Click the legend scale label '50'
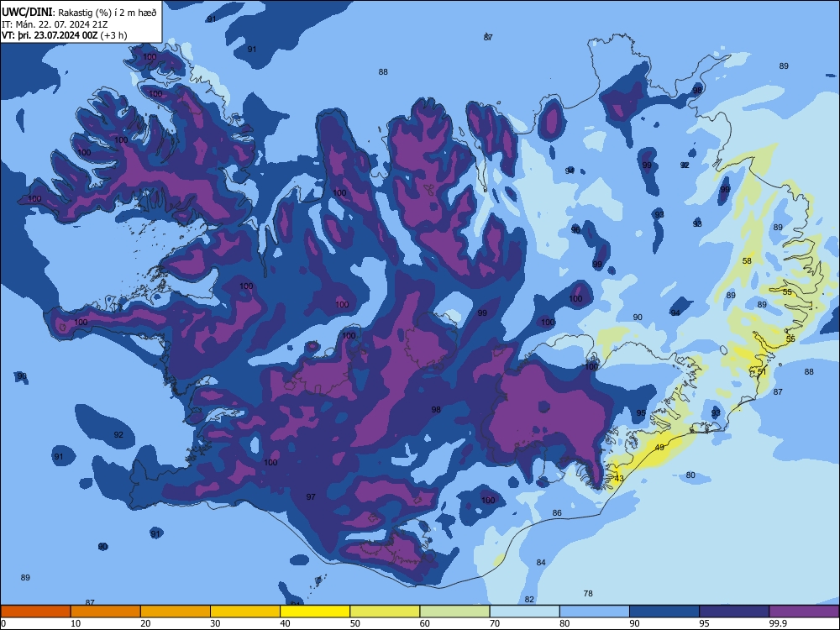This screenshot has width=840, height=630. (x=355, y=623)
